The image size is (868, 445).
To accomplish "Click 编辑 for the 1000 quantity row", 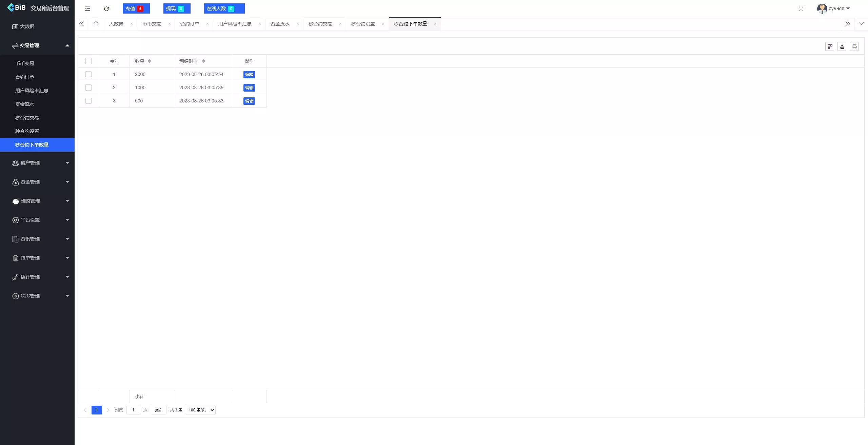I will [x=249, y=88].
